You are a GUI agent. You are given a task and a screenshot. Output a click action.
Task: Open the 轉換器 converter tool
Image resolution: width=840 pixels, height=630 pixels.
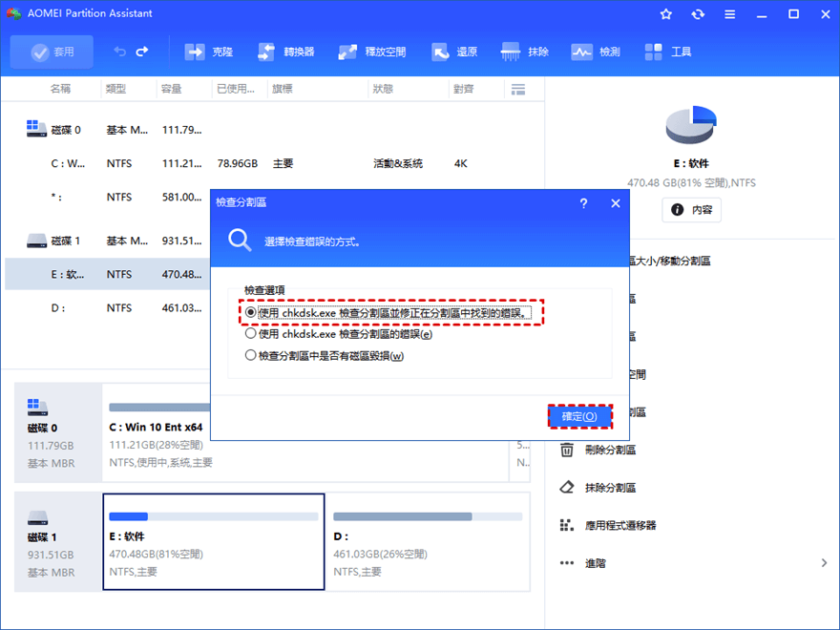click(286, 52)
